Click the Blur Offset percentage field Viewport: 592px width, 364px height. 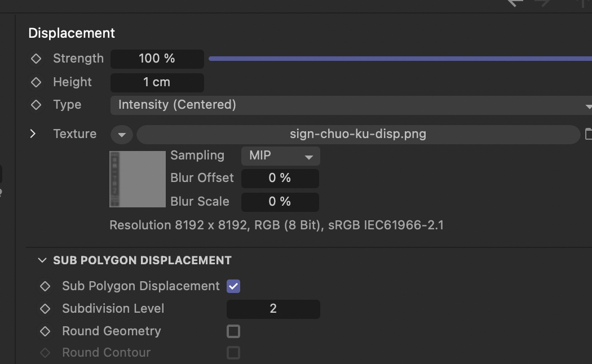[x=280, y=179]
